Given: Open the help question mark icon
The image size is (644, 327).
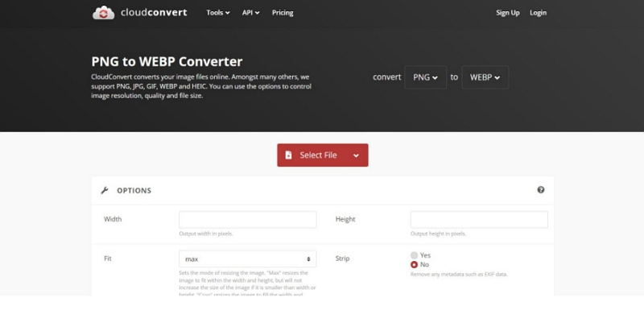Looking at the screenshot, I should (x=540, y=190).
